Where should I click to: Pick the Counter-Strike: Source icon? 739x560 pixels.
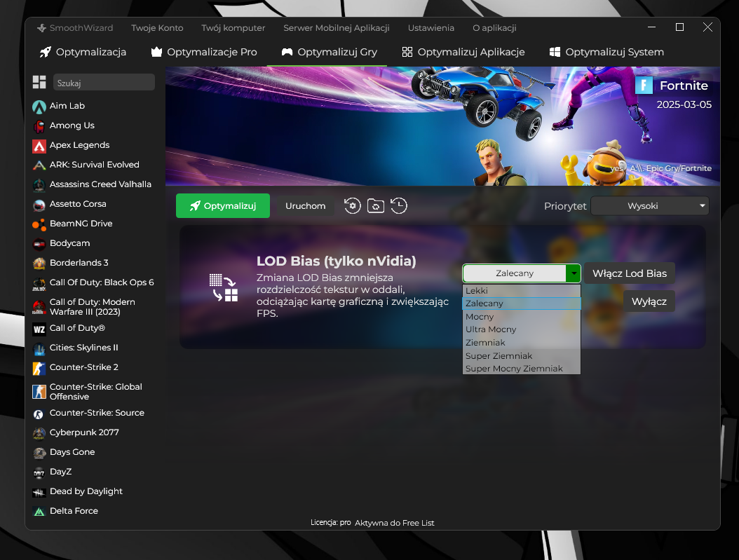[x=39, y=414]
